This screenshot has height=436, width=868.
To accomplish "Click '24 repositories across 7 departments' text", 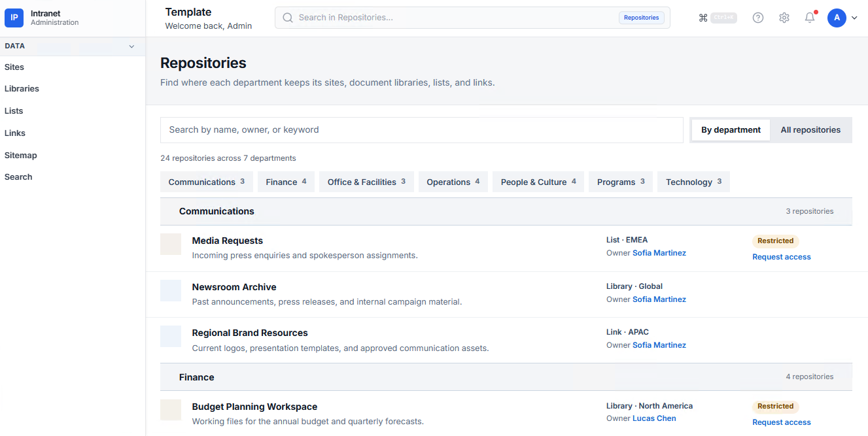I will click(228, 158).
